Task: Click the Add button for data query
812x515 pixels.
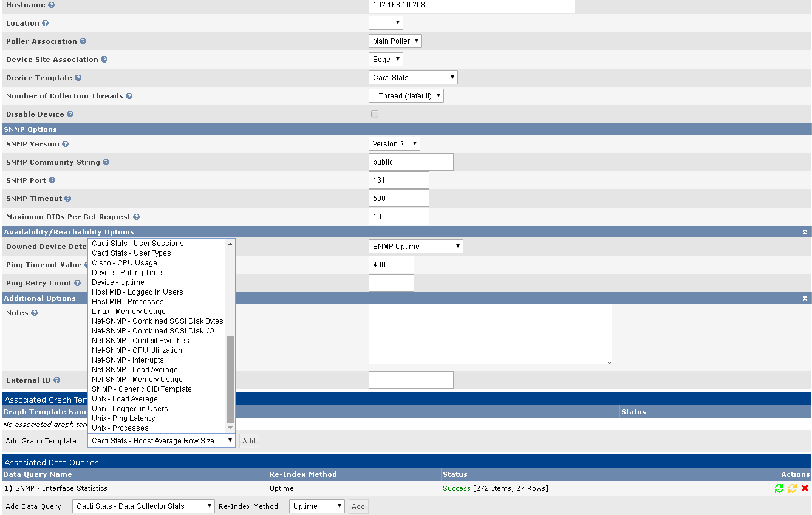Action: tap(358, 506)
